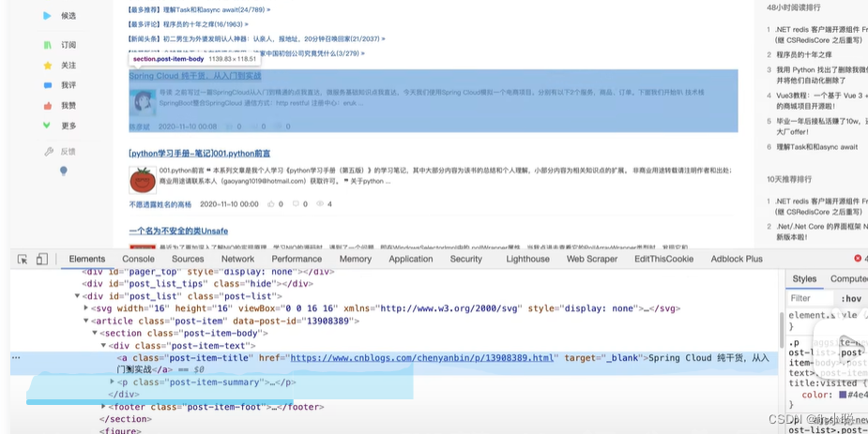Open the EditThisCookie tab
Screen dimensions: 868x434
664,259
